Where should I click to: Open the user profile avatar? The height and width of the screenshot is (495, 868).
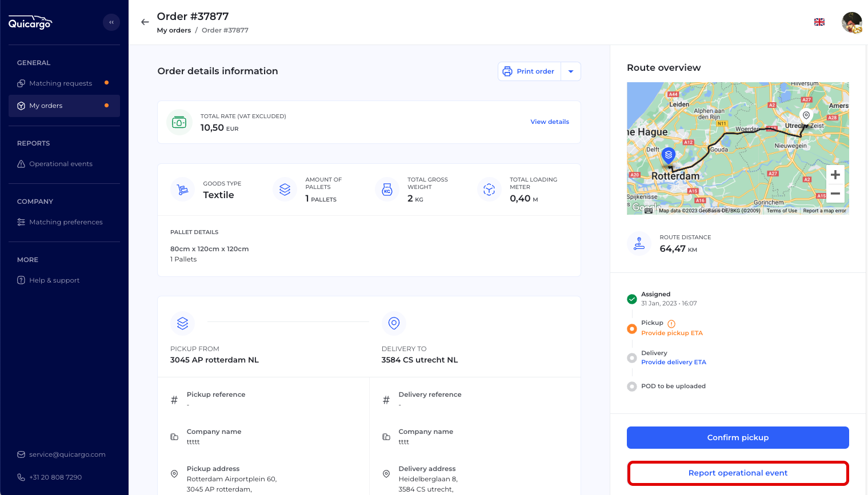tap(851, 23)
